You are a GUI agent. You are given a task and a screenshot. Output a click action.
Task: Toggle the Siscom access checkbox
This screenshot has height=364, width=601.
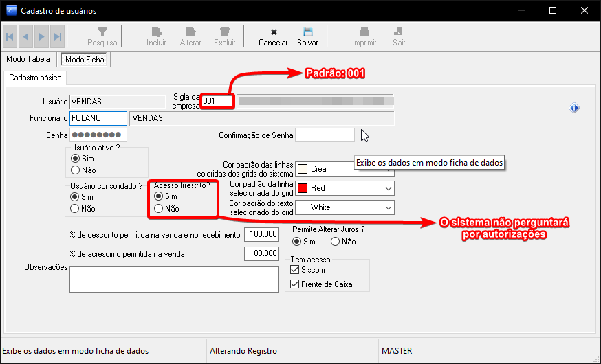[295, 271]
